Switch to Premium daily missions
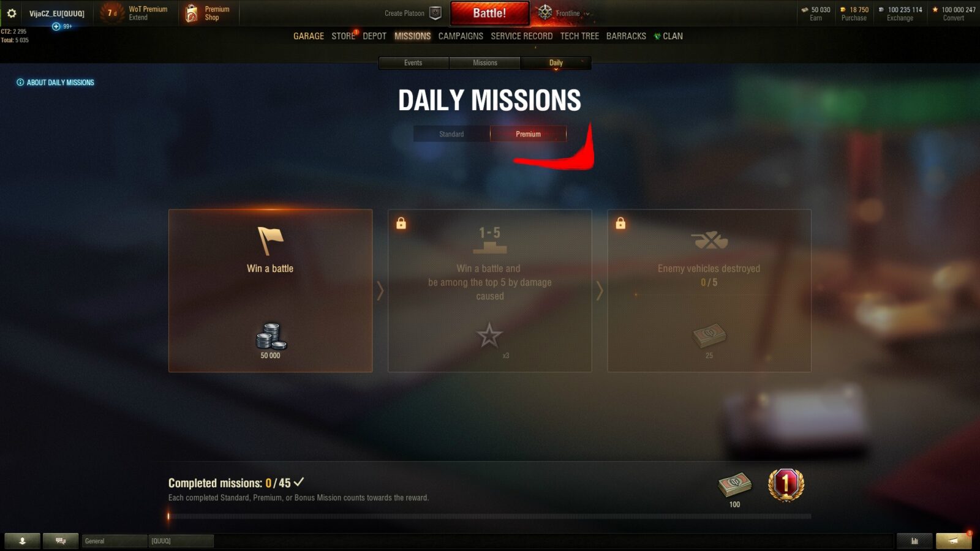Image resolution: width=980 pixels, height=551 pixels. (x=528, y=134)
